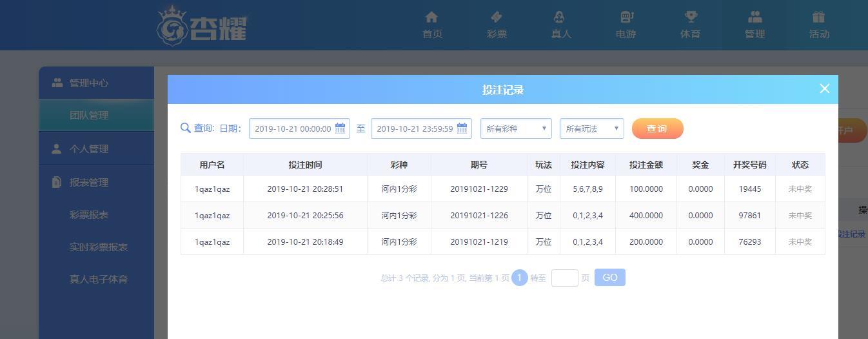Open the 电游 slot games icon
This screenshot has width=868, height=339.
click(626, 17)
